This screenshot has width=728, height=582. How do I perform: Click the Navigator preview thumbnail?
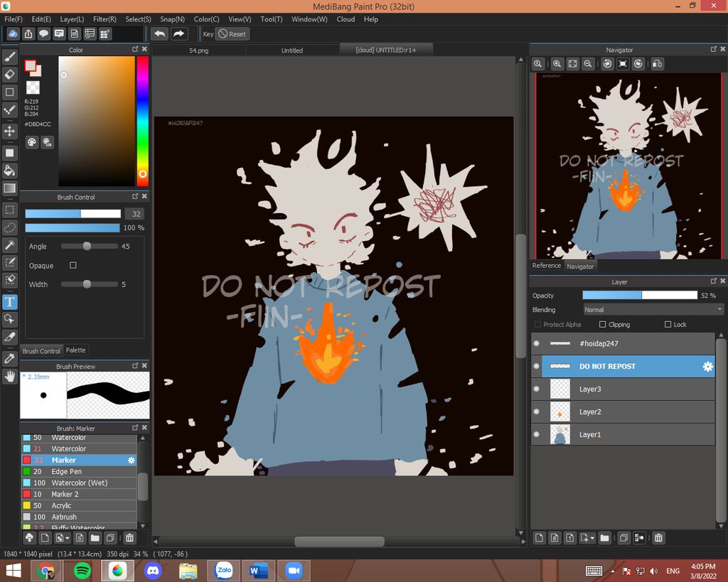pyautogui.click(x=628, y=166)
